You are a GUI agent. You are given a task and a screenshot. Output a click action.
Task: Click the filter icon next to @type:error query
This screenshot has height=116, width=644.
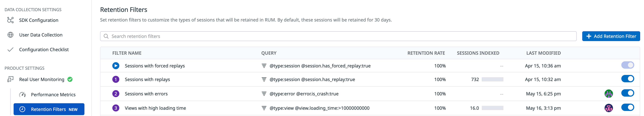point(264,93)
